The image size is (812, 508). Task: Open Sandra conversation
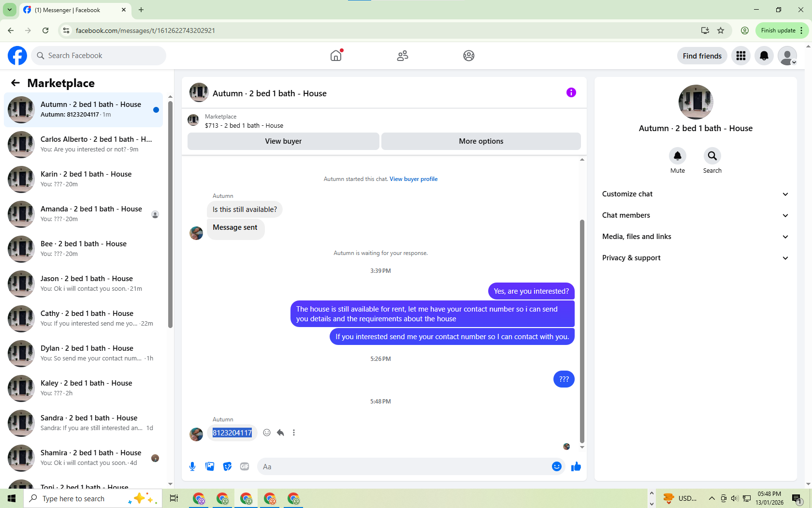(x=83, y=423)
